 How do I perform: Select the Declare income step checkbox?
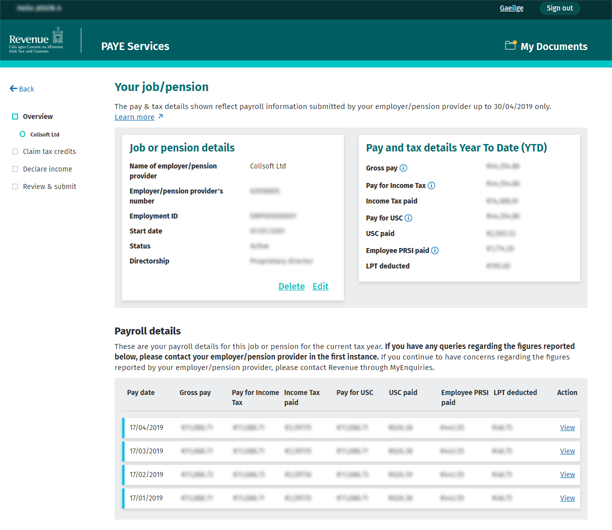[x=15, y=169]
